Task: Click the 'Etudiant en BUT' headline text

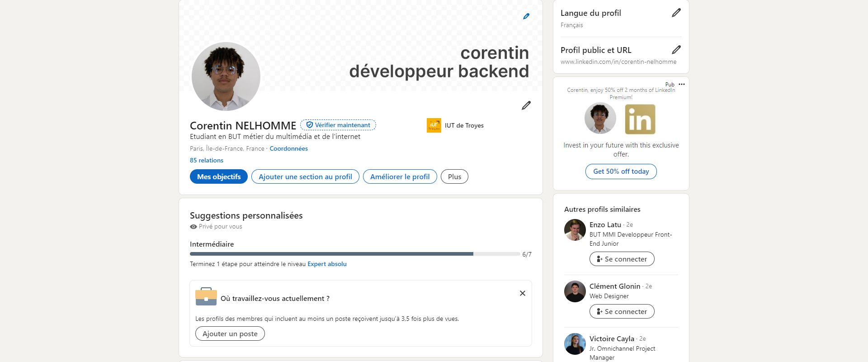Action: coord(275,136)
